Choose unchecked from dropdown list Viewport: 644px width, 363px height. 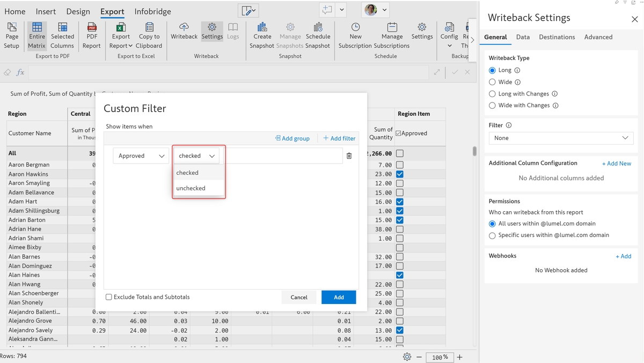(x=191, y=188)
